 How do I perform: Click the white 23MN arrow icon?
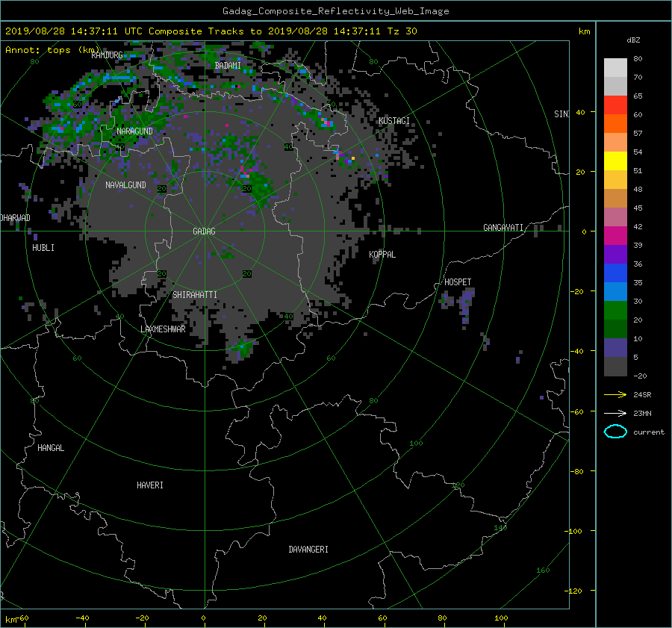point(615,413)
